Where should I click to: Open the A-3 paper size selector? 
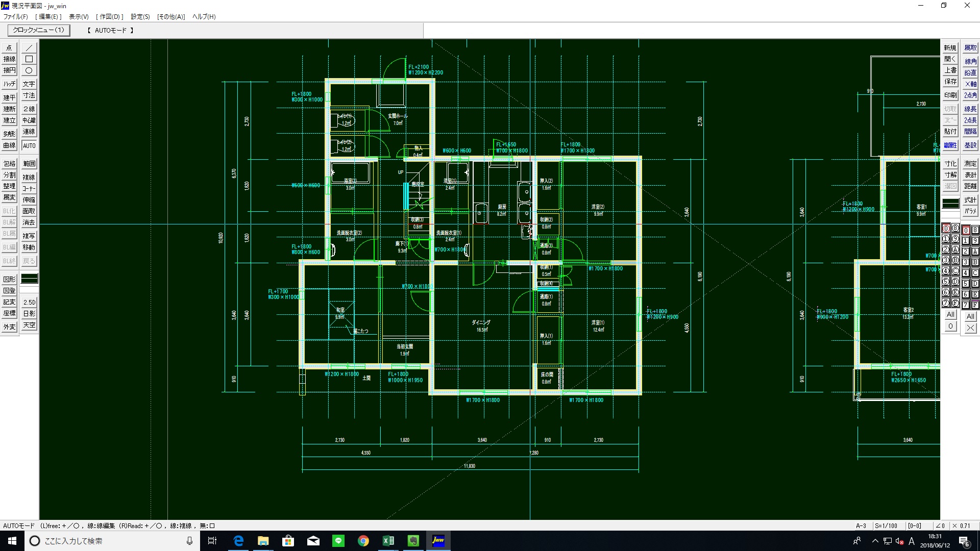(862, 525)
